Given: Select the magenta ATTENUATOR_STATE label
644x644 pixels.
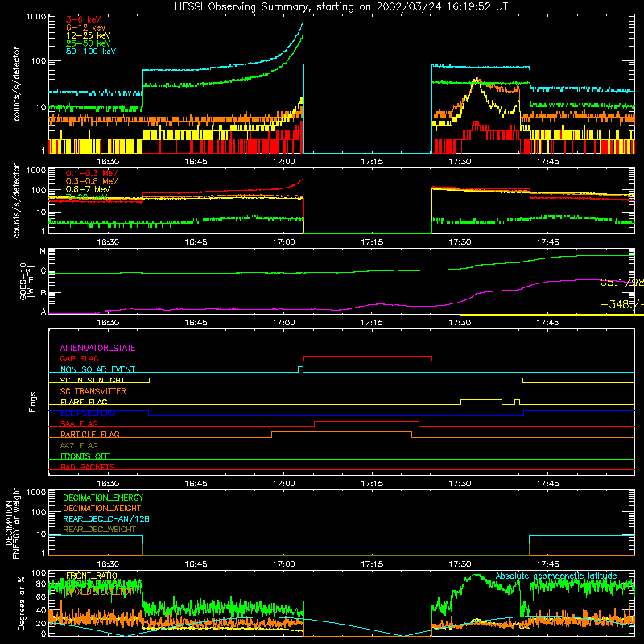Looking at the screenshot, I should 97,349.
